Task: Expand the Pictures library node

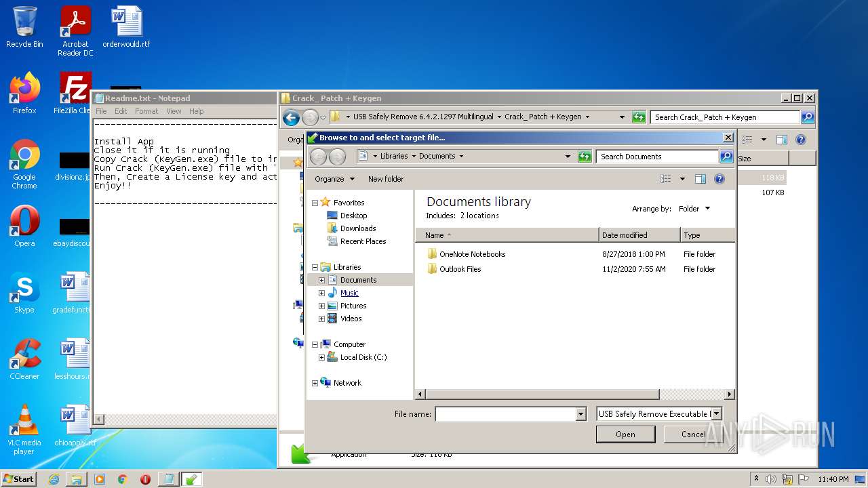Action: (321, 306)
